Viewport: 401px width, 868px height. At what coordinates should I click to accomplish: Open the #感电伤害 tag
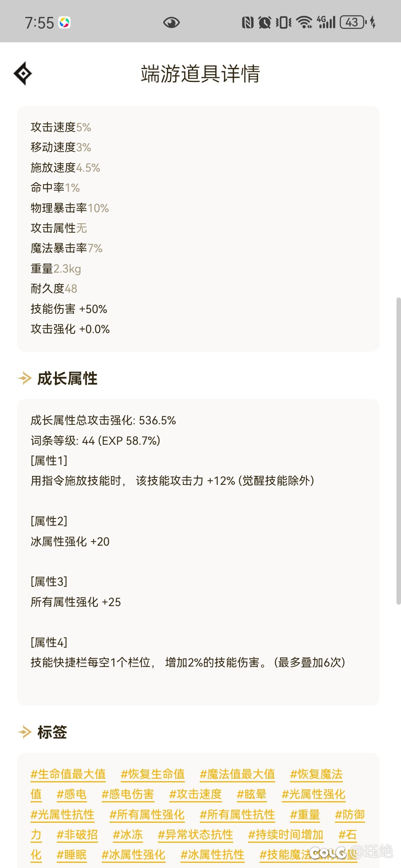click(x=128, y=794)
